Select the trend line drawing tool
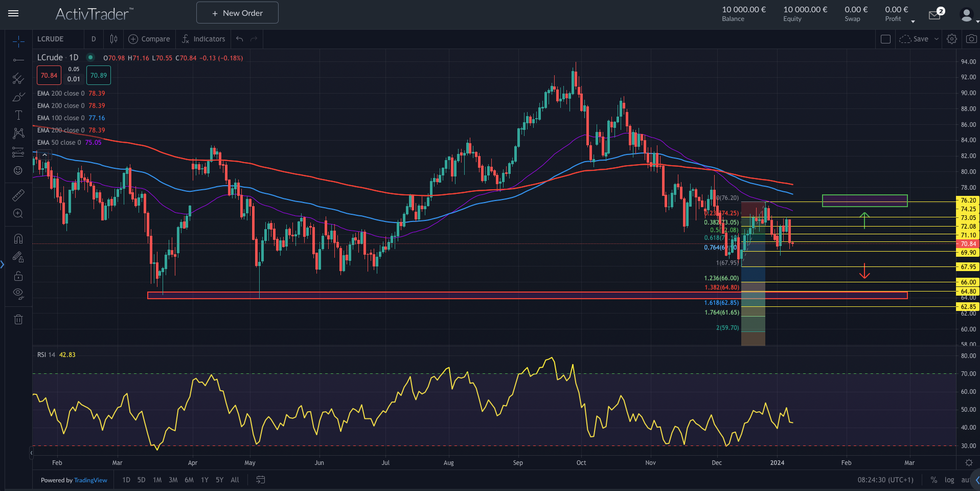This screenshot has width=980, height=491. (x=18, y=60)
